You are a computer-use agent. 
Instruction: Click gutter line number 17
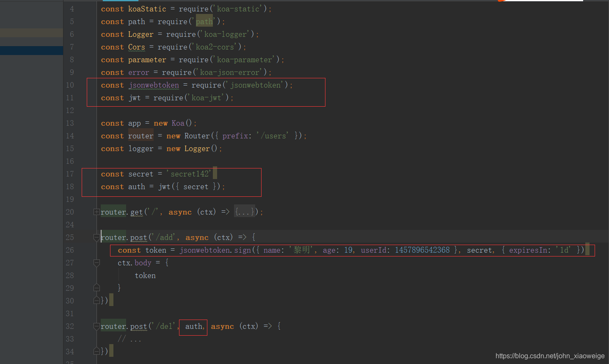click(70, 174)
